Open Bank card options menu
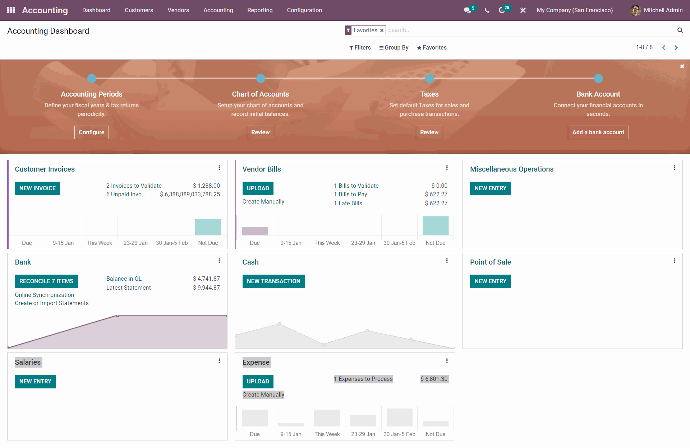This screenshot has width=690, height=448. 219,261
